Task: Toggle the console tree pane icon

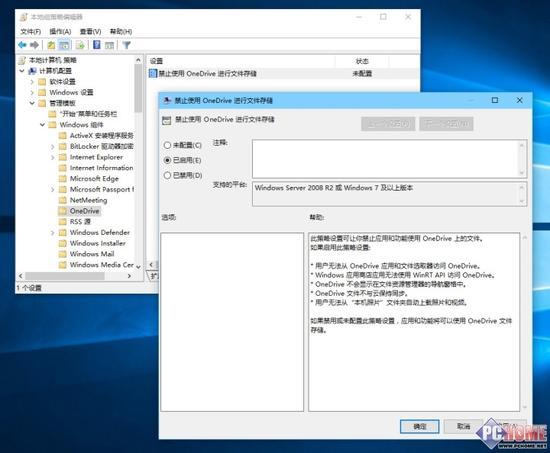Action: (64, 45)
